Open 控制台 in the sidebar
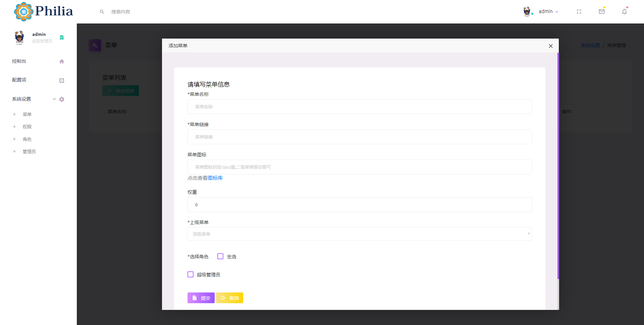 (x=19, y=61)
